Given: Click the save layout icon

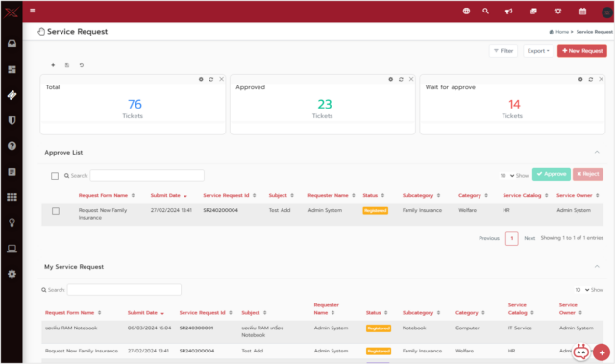Looking at the screenshot, I should 67,65.
